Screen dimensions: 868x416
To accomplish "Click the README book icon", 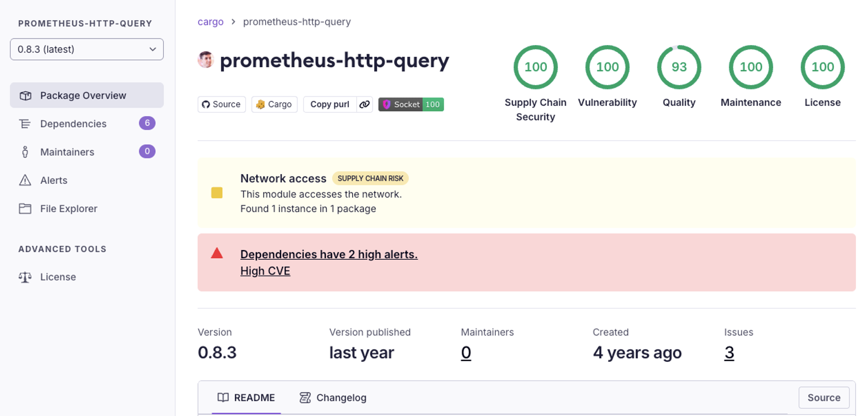I will [x=223, y=398].
